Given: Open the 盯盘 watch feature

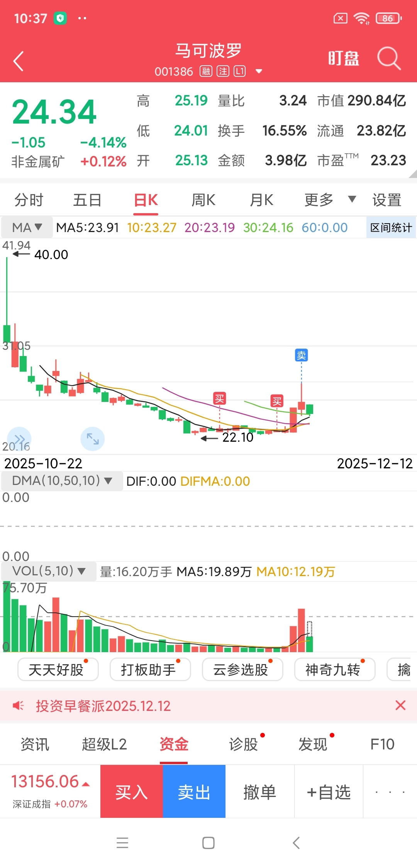Looking at the screenshot, I should (x=344, y=59).
